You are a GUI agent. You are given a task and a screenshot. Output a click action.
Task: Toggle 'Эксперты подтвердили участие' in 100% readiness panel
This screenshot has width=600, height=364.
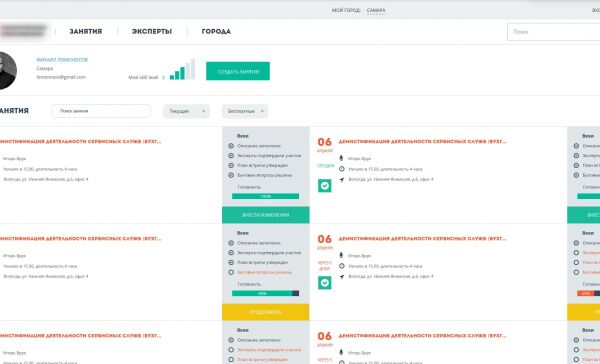tap(231, 156)
